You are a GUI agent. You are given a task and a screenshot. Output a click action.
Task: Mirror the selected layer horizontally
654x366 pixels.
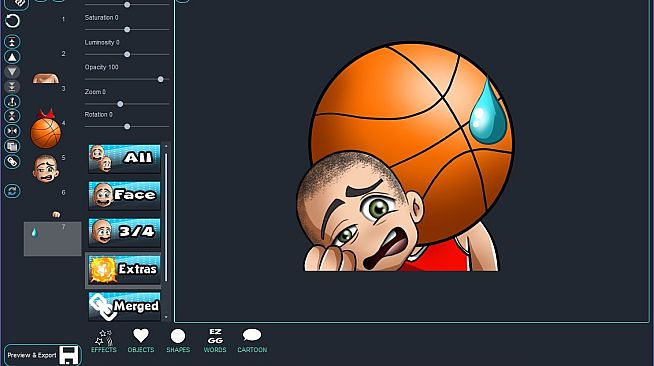[12, 131]
